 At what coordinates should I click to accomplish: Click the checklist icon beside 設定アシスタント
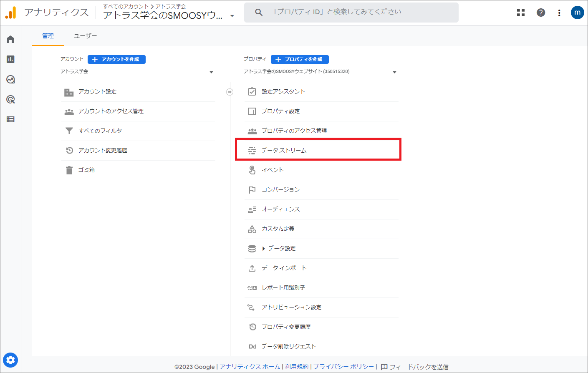(x=252, y=92)
